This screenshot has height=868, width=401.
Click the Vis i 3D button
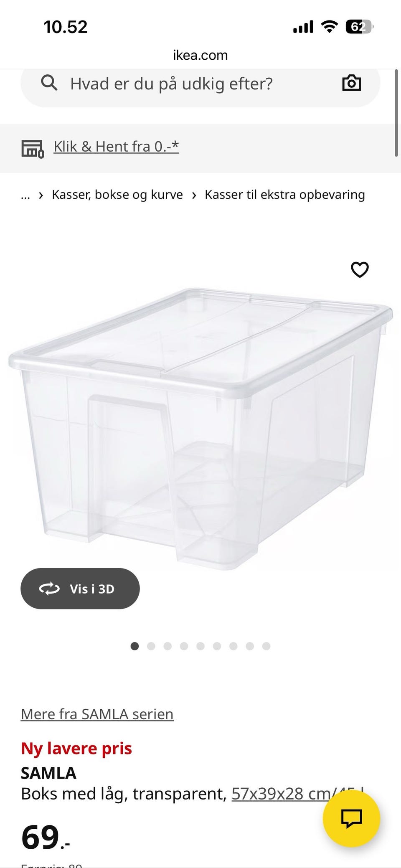80,589
